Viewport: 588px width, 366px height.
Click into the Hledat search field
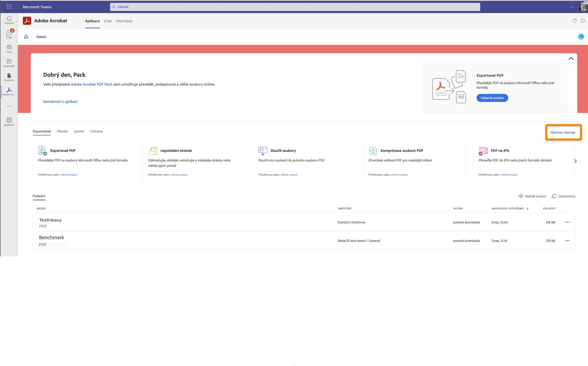tap(295, 7)
